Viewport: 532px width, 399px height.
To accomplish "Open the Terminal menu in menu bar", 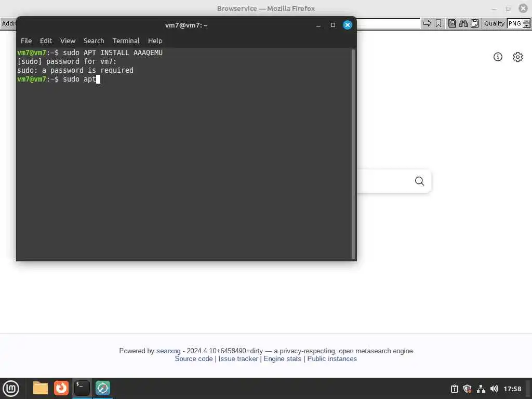I will (x=126, y=41).
